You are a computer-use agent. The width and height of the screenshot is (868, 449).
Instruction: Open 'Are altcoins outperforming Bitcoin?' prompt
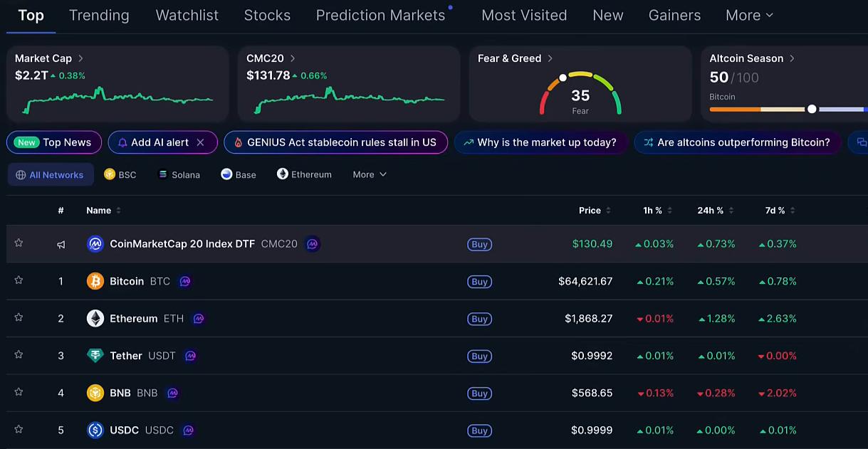tap(737, 142)
